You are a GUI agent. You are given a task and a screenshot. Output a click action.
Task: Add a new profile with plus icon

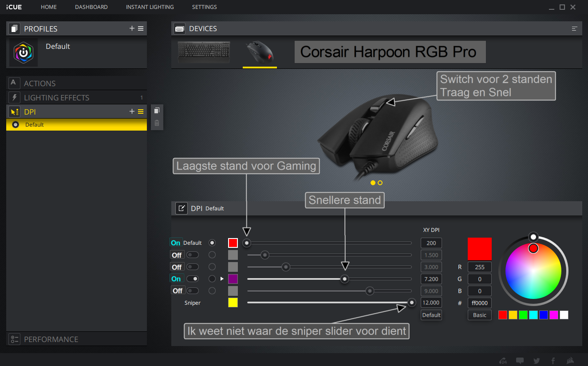tap(132, 28)
